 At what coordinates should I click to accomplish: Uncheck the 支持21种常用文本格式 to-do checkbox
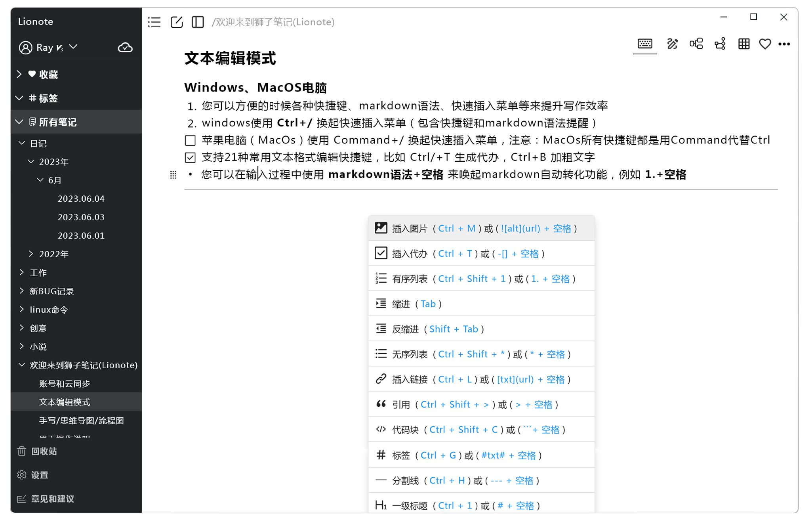[x=190, y=158]
